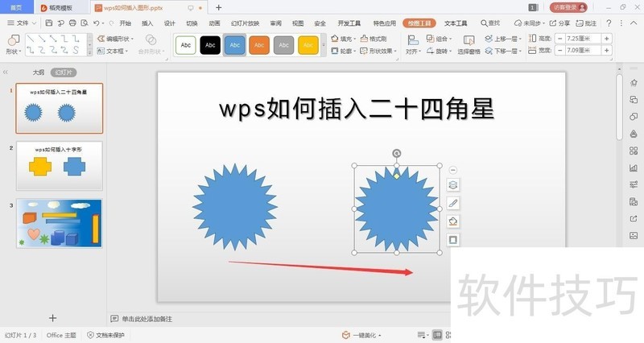Click 上移一层 (Bring Forward) button
The width and height of the screenshot is (644, 343).
[503, 39]
